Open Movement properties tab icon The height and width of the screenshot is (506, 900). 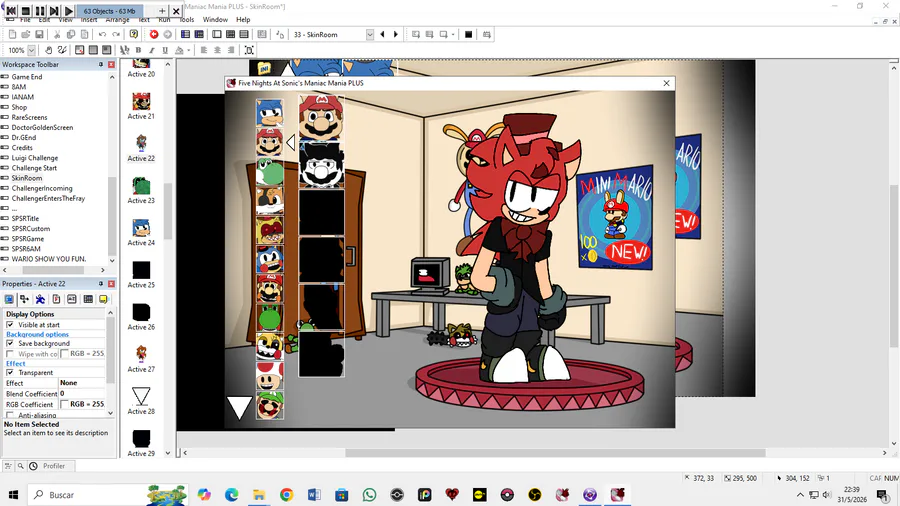pyautogui.click(x=40, y=299)
